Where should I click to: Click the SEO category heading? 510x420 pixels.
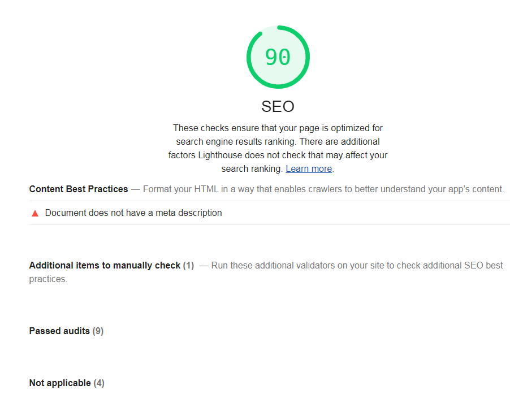click(278, 107)
